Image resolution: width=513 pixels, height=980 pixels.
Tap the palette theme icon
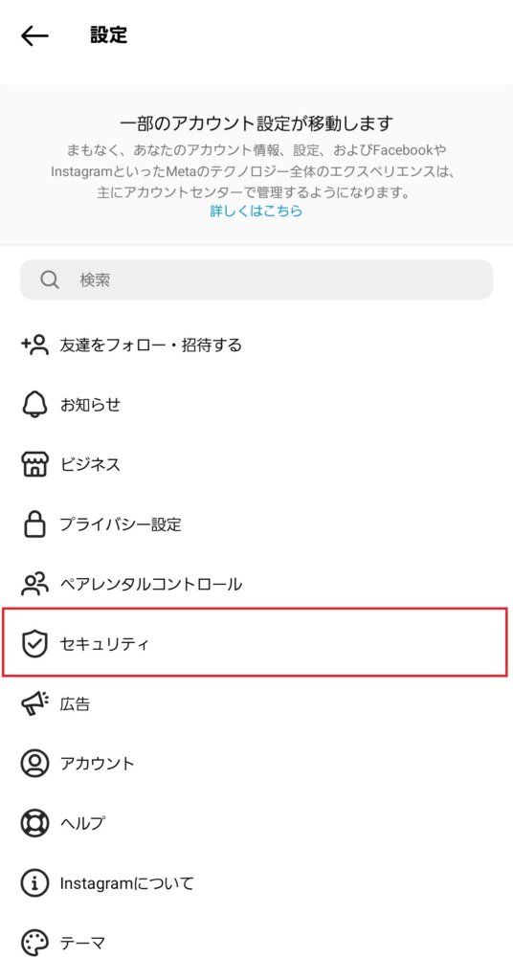click(34, 942)
